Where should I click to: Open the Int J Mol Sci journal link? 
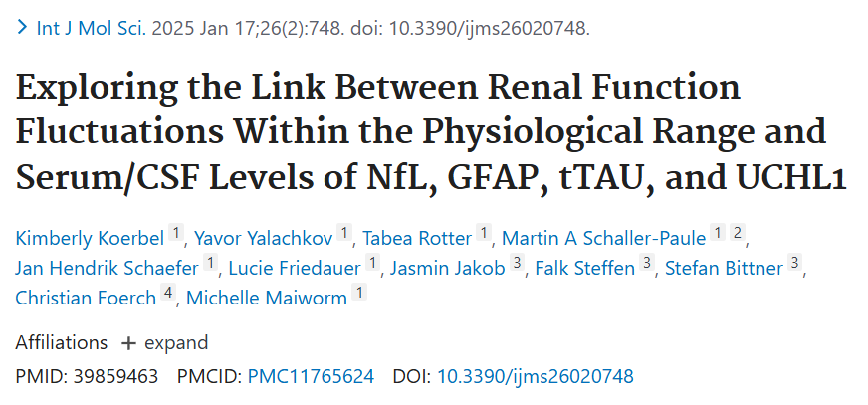(92, 28)
